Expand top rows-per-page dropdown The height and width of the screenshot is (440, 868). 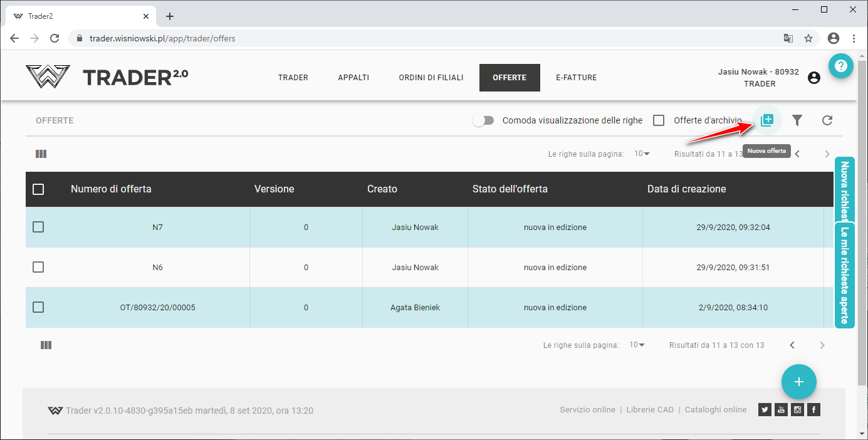tap(642, 154)
